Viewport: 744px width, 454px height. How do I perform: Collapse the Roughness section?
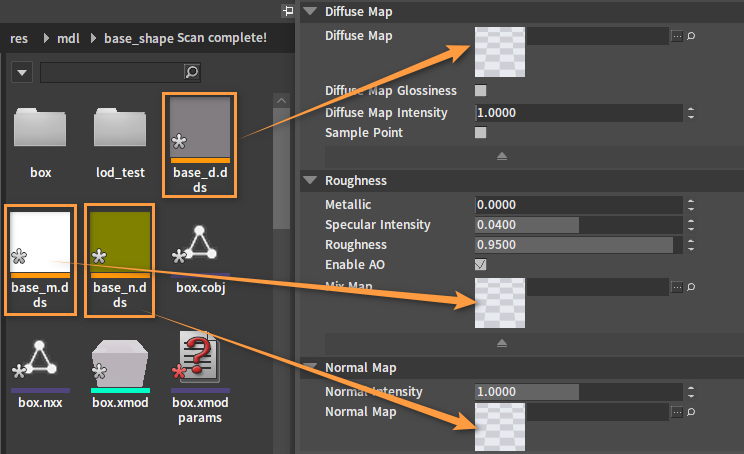click(310, 181)
